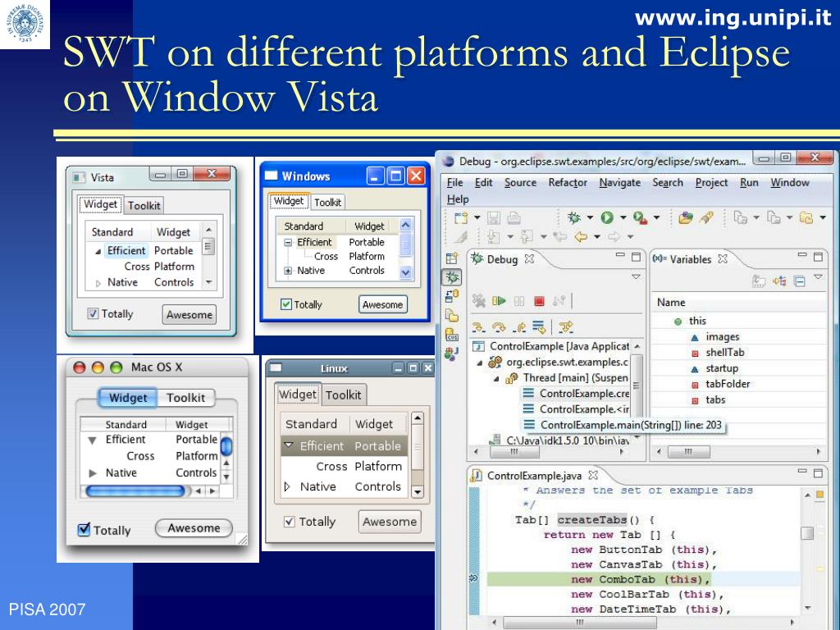The image size is (840, 630).
Task: Expand the Native triangle in Mac OS X window
Action: pos(93,473)
